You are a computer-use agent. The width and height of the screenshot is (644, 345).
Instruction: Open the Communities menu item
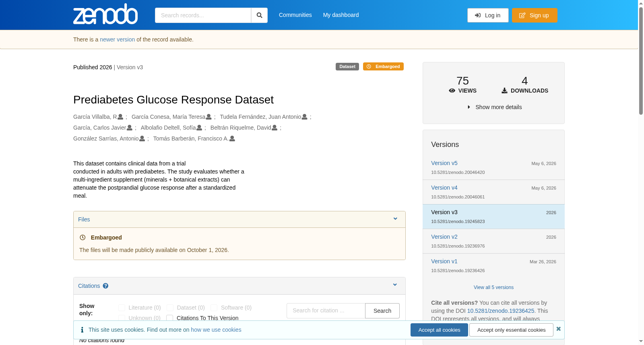295,15
